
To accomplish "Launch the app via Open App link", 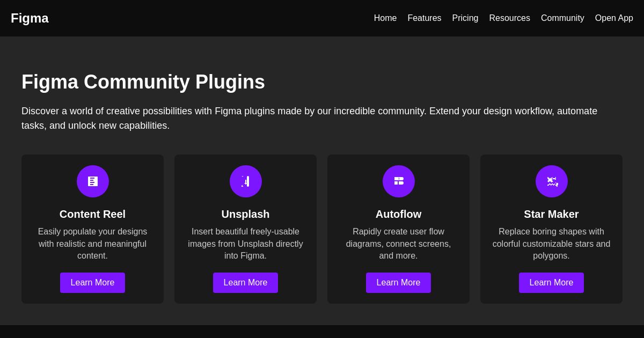I will point(614,18).
